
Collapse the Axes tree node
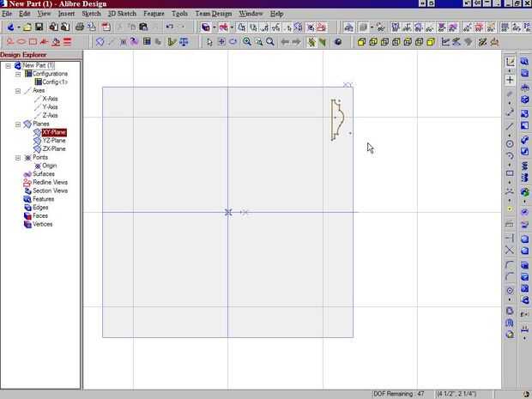pos(18,91)
